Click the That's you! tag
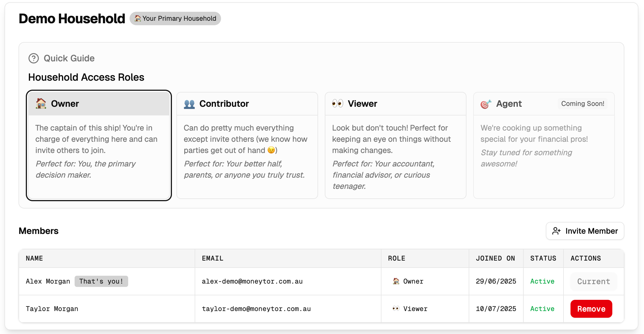644x334 pixels. pos(101,281)
